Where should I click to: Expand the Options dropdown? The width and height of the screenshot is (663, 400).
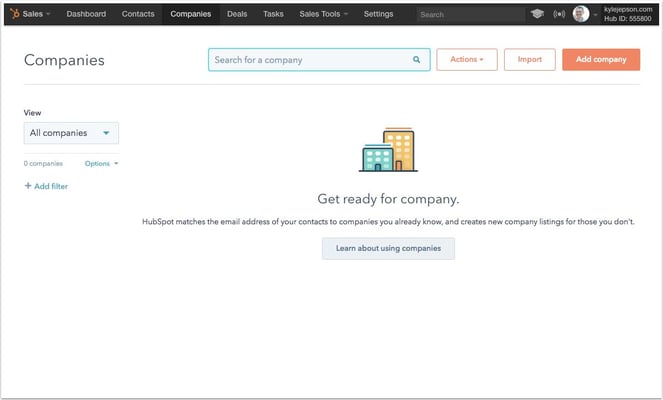[x=101, y=163]
